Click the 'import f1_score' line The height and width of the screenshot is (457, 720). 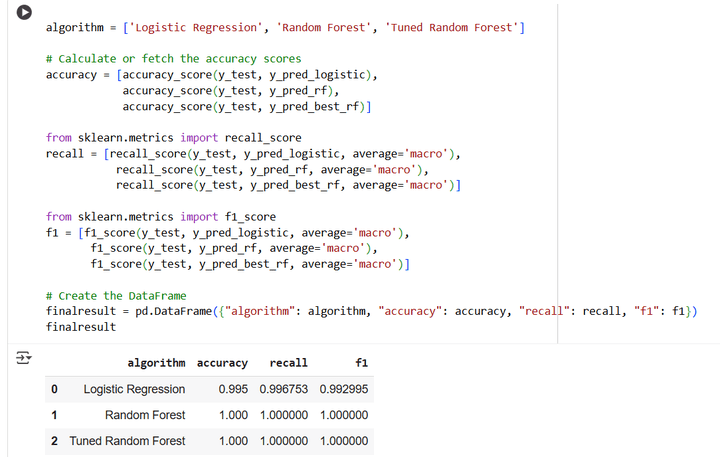[x=161, y=217]
